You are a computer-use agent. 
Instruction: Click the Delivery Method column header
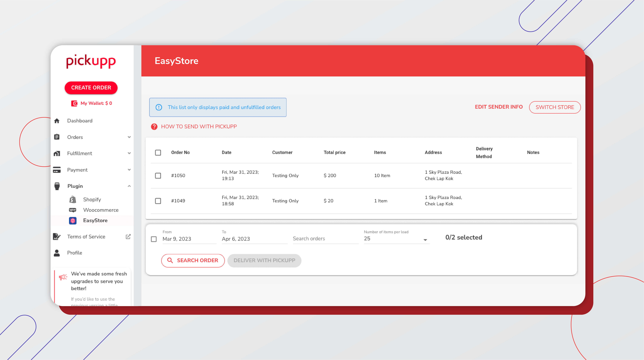coord(484,152)
